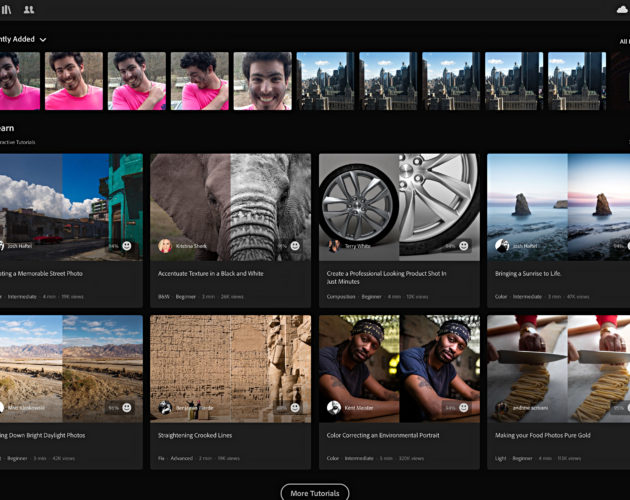Open Straightening Crooked Lines tutorial title
The image size is (630, 500).
(x=194, y=435)
